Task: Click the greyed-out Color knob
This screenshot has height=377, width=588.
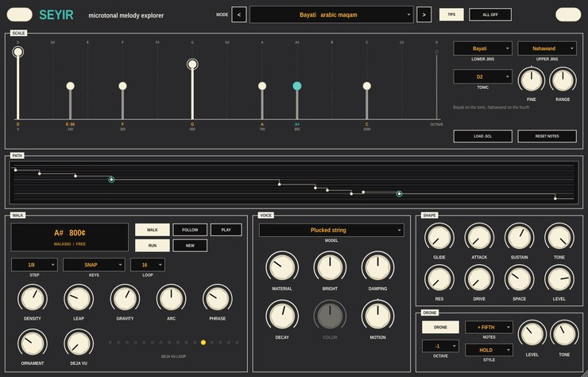Action: 330,316
